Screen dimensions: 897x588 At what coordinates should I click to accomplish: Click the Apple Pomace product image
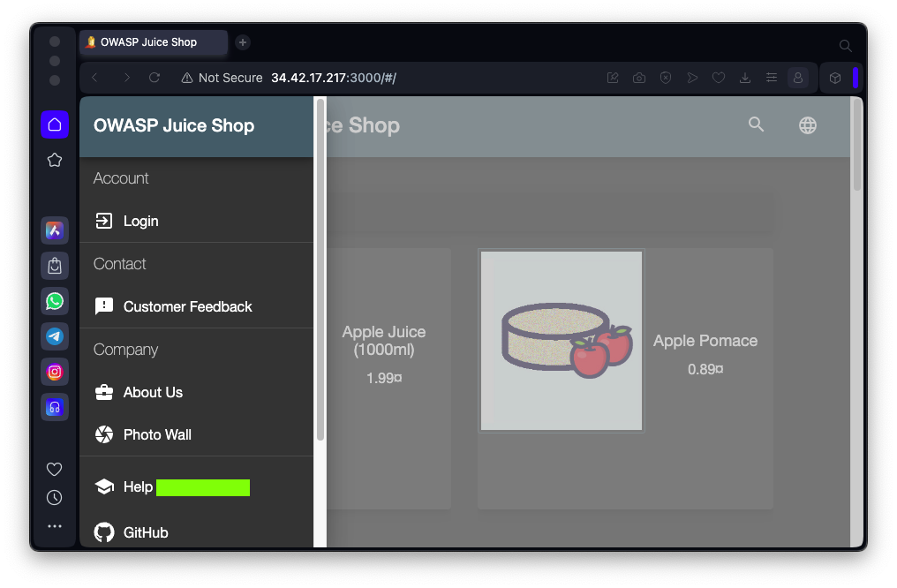point(562,341)
